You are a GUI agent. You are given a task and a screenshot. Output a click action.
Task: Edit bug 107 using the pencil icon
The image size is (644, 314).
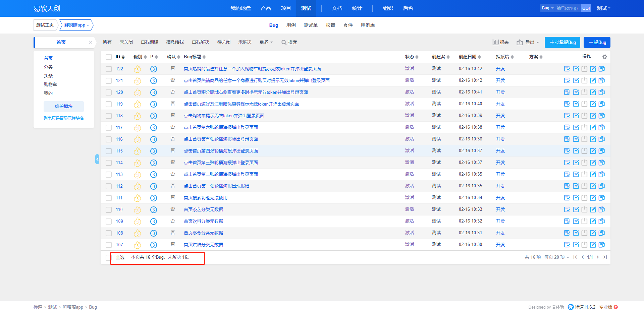click(593, 245)
